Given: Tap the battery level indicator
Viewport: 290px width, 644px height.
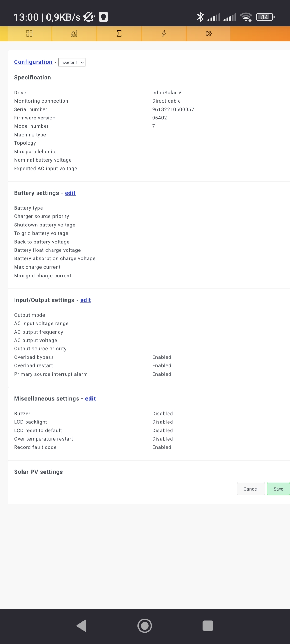Looking at the screenshot, I should coord(265,17).
